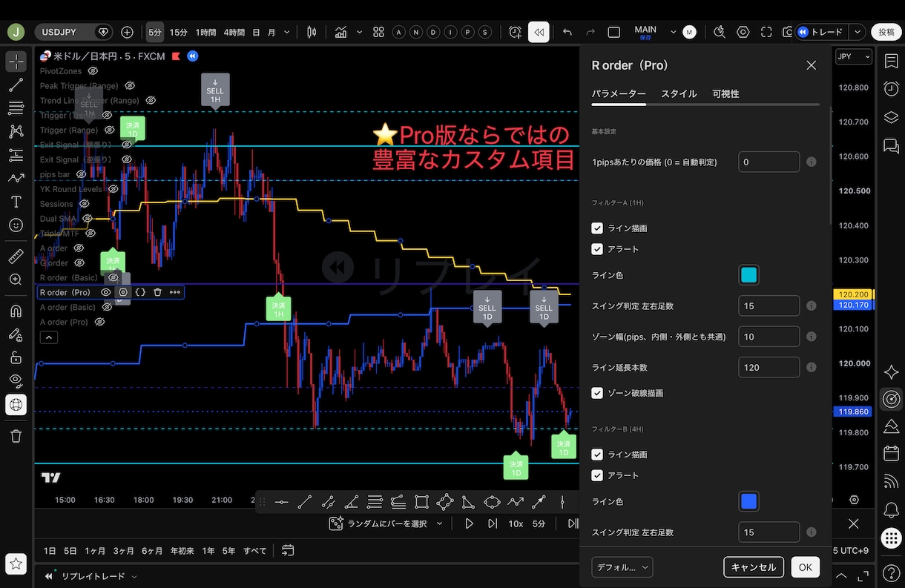The height and width of the screenshot is (588, 905).
Task: Select the ruler measure tool
Action: (16, 257)
